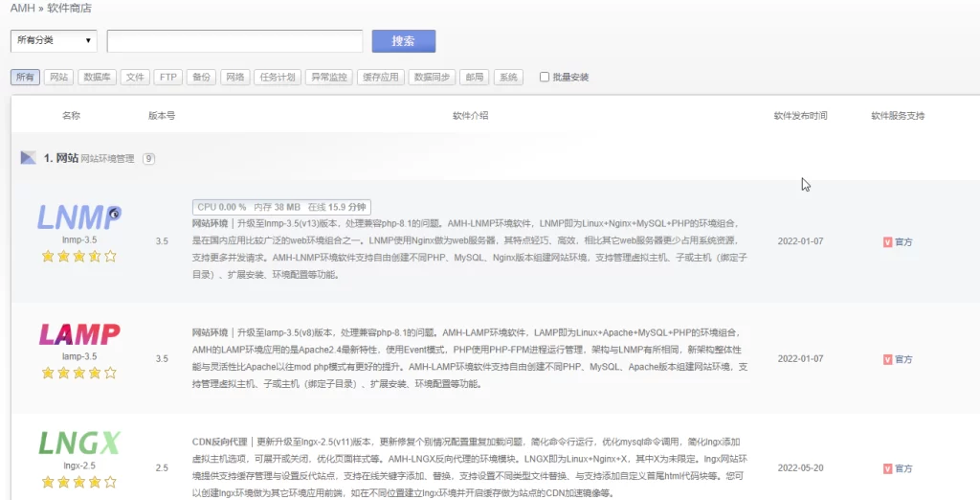Select the 文件 category tab
The image size is (980, 500).
click(135, 77)
